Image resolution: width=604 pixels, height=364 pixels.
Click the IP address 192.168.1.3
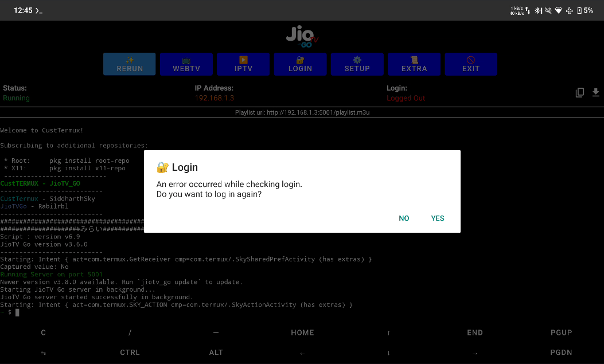(214, 98)
